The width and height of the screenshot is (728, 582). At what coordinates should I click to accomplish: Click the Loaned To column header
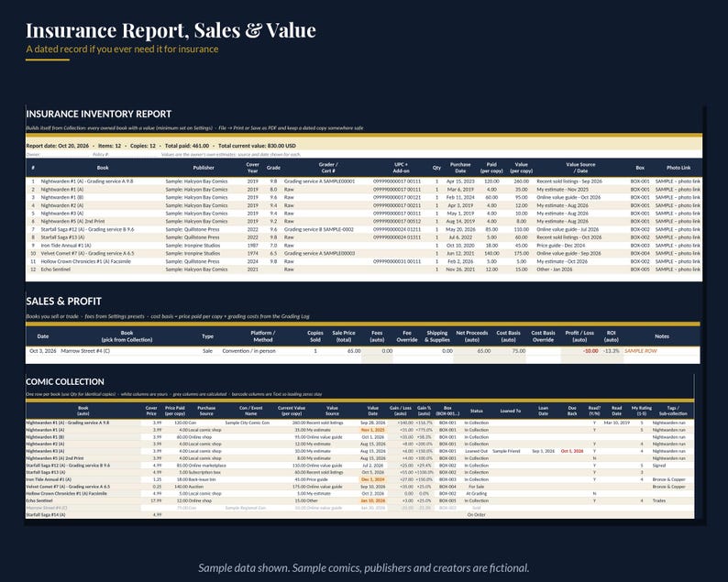[x=511, y=411]
